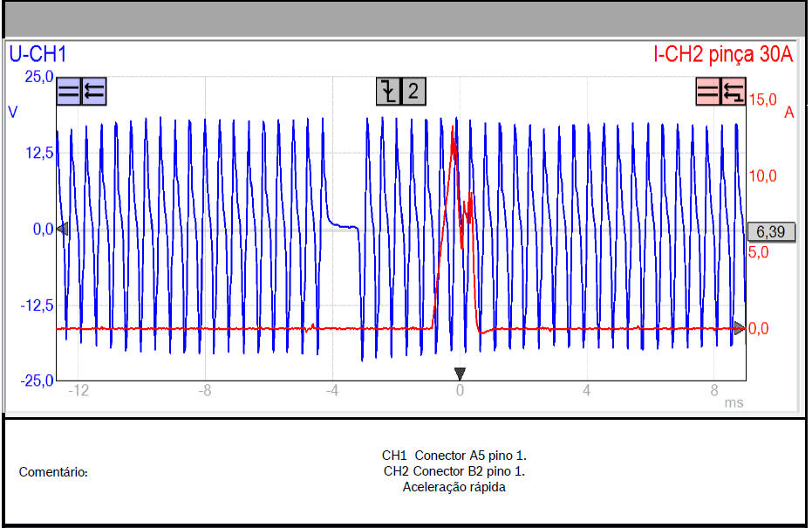The height and width of the screenshot is (528, 812).
Task: Select the CH1 zero-level triangle on left axis
Action: [x=61, y=230]
